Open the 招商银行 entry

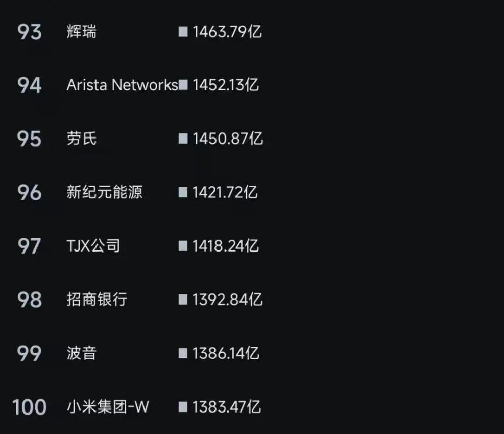(97, 300)
